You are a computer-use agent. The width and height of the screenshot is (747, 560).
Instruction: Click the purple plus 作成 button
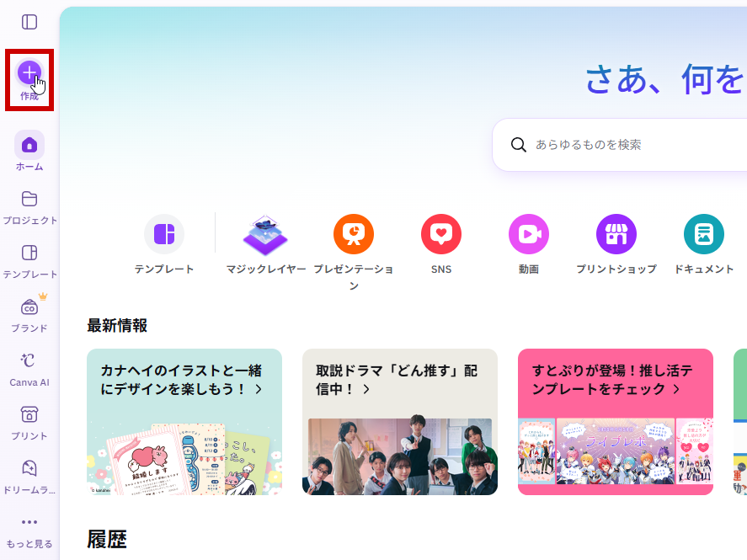coord(29,72)
